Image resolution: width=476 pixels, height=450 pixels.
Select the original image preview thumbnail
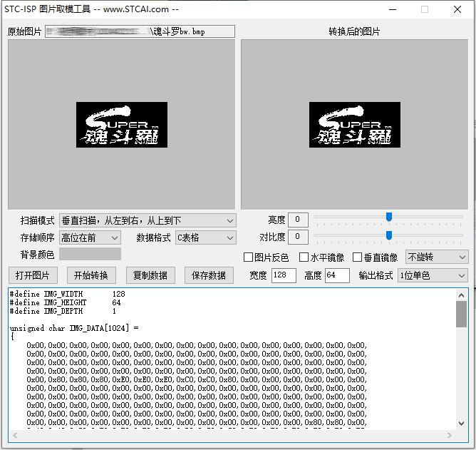(x=122, y=125)
